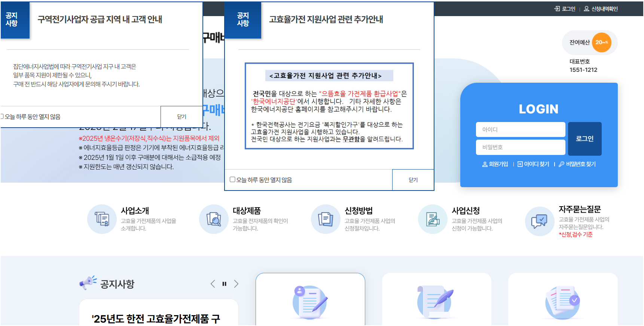Click 로그인 in the top header
This screenshot has height=326, width=644.
pos(568,9)
